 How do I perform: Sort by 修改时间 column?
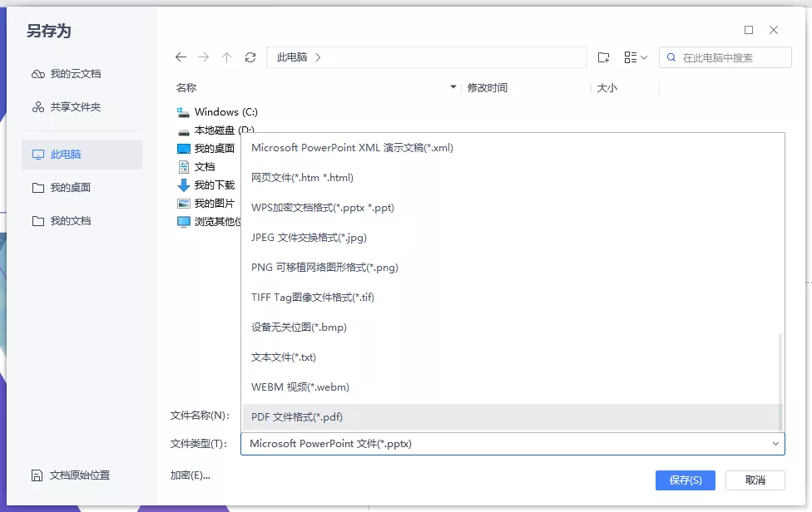coord(488,88)
